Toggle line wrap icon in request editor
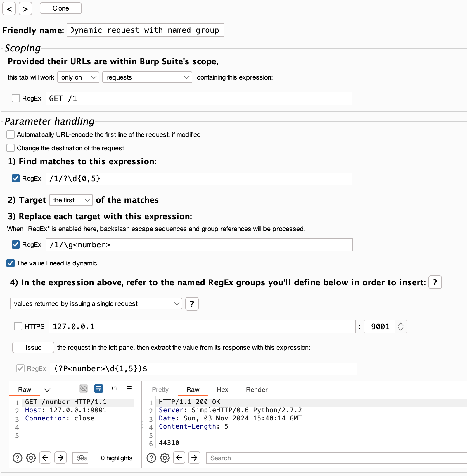The height and width of the screenshot is (476, 467). (99, 388)
